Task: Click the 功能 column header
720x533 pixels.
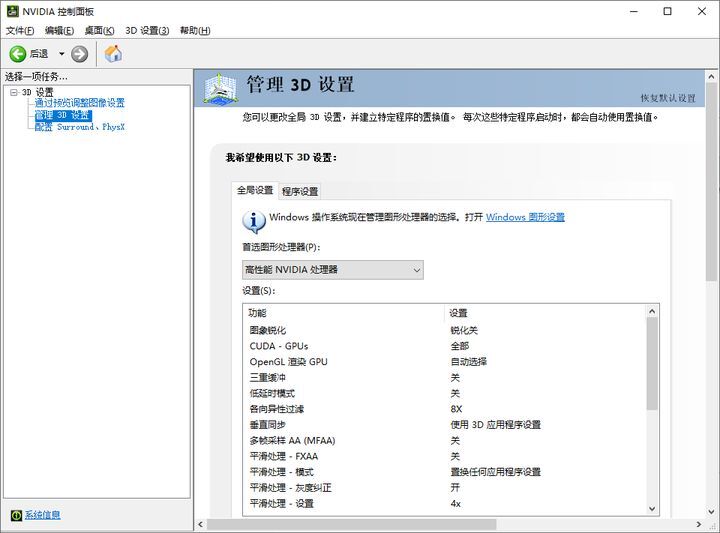Action: (344, 313)
